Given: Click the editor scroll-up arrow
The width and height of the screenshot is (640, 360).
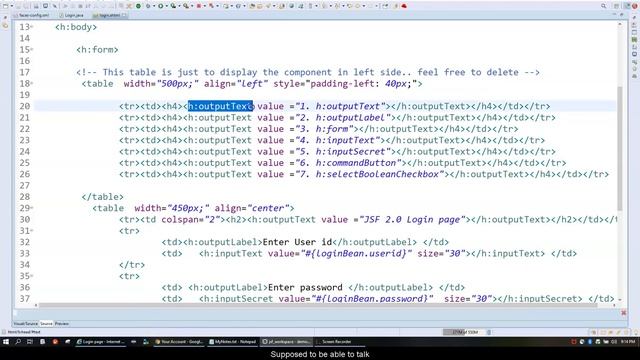Looking at the screenshot, I should [x=620, y=24].
